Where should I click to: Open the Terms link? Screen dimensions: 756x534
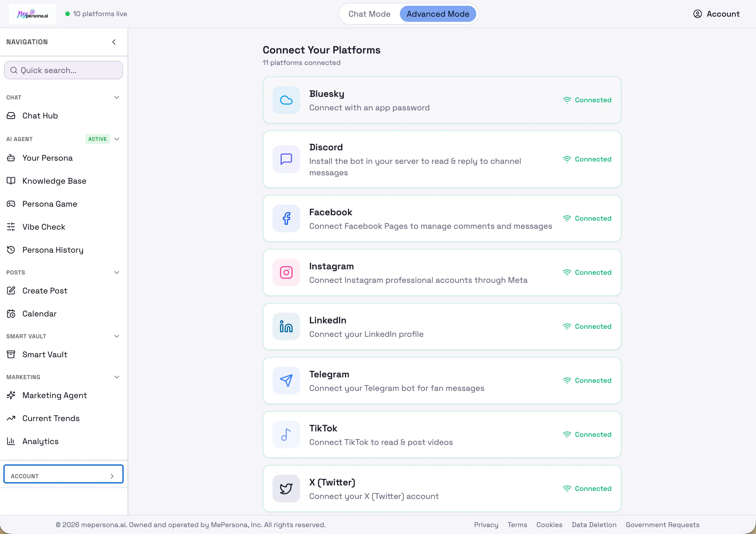[x=517, y=525]
